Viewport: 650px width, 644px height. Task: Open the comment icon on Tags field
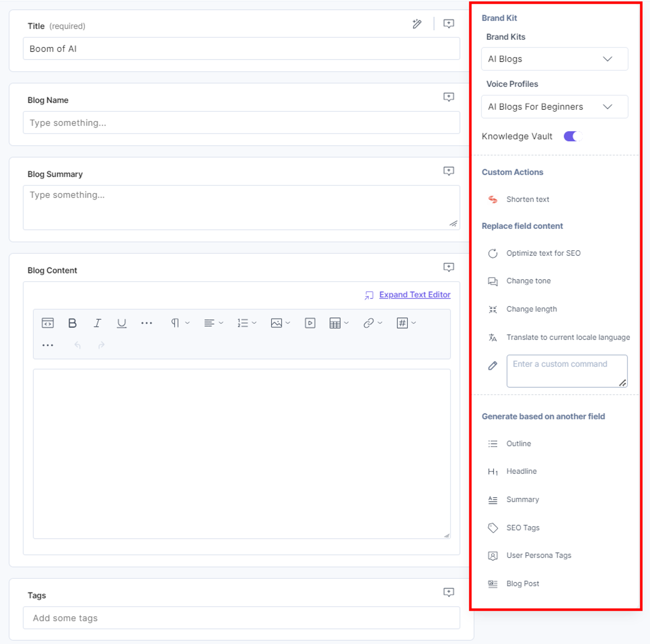[x=448, y=592]
